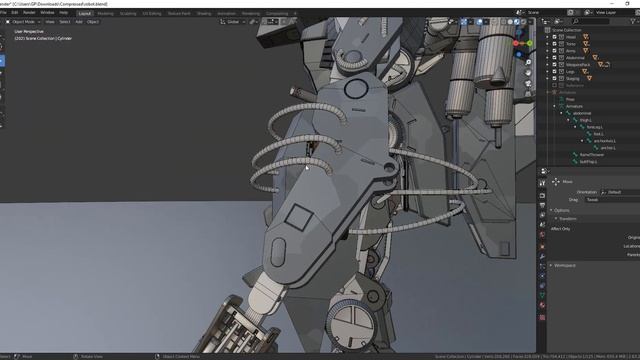
Task: Expand the Torso collection
Action: [548, 44]
